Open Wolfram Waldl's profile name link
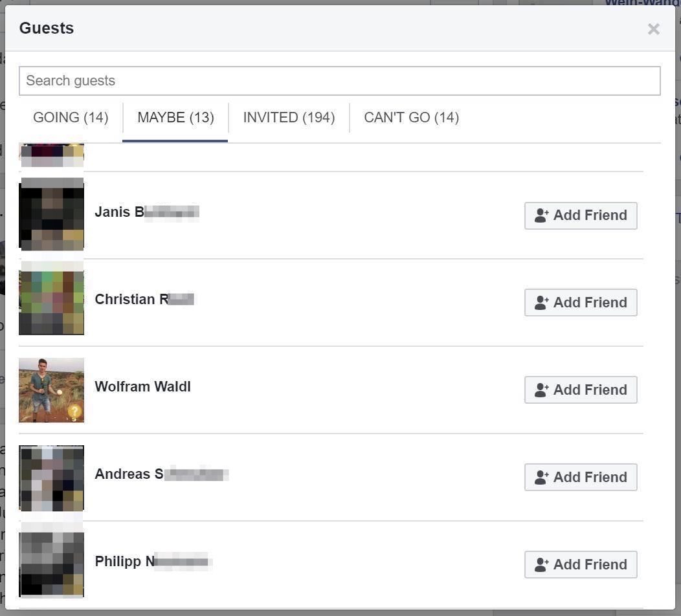 click(x=142, y=387)
